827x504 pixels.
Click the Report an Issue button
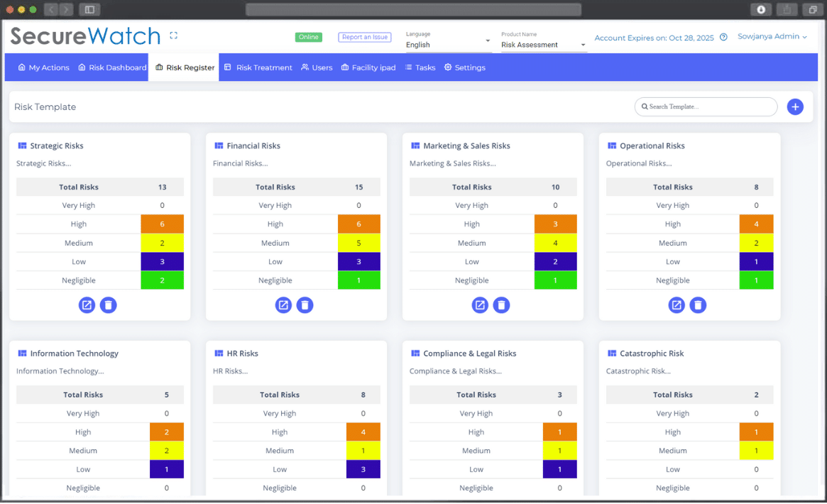pos(364,36)
